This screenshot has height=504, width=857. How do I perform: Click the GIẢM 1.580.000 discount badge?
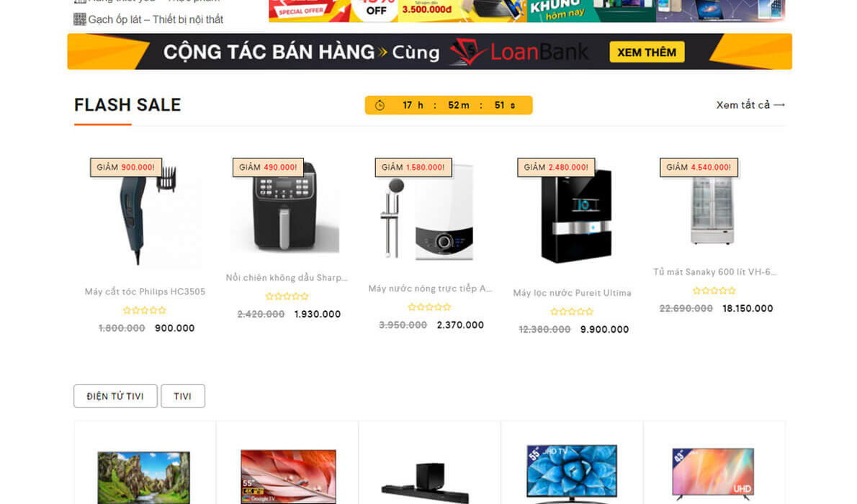pos(413,167)
